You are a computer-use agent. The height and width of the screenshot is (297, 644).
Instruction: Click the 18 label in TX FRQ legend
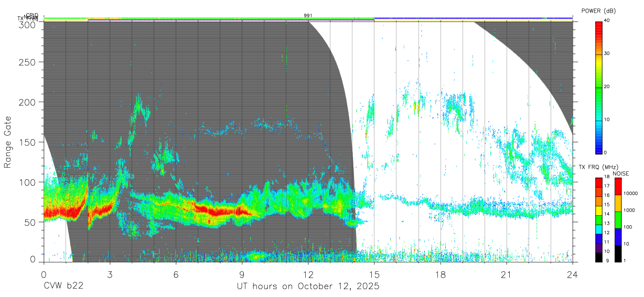pyautogui.click(x=607, y=177)
